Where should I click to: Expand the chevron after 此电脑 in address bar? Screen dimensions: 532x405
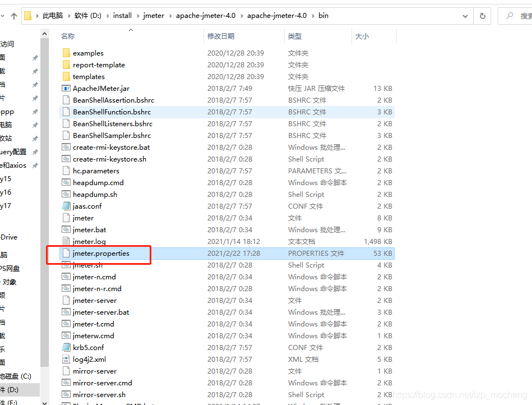coord(69,16)
